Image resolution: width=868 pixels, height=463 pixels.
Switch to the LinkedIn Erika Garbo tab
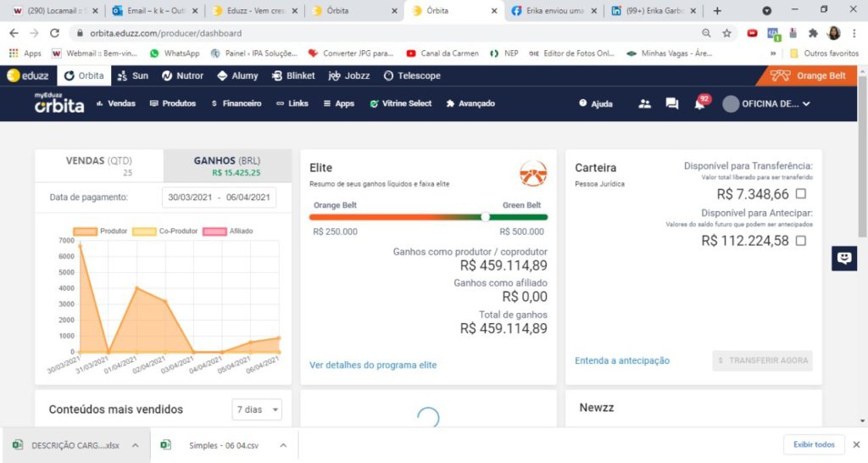click(x=654, y=10)
